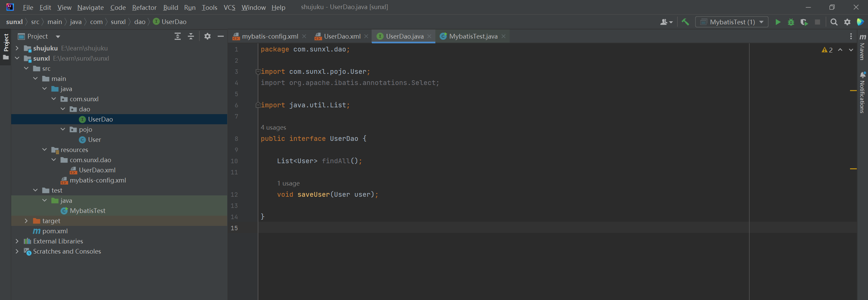Screen dimensions: 868x300
Task: Open Search Everywhere magnifier icon
Action: [x=834, y=22]
